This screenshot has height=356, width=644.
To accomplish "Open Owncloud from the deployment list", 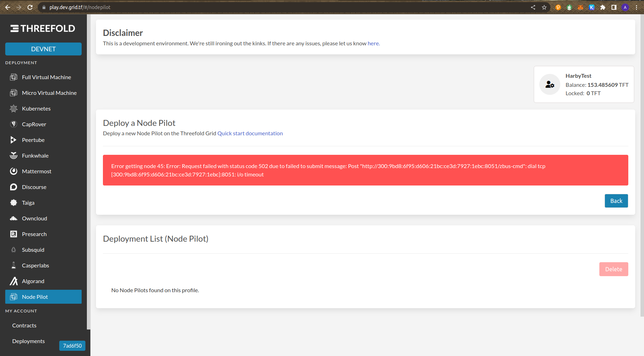I will 34,218.
